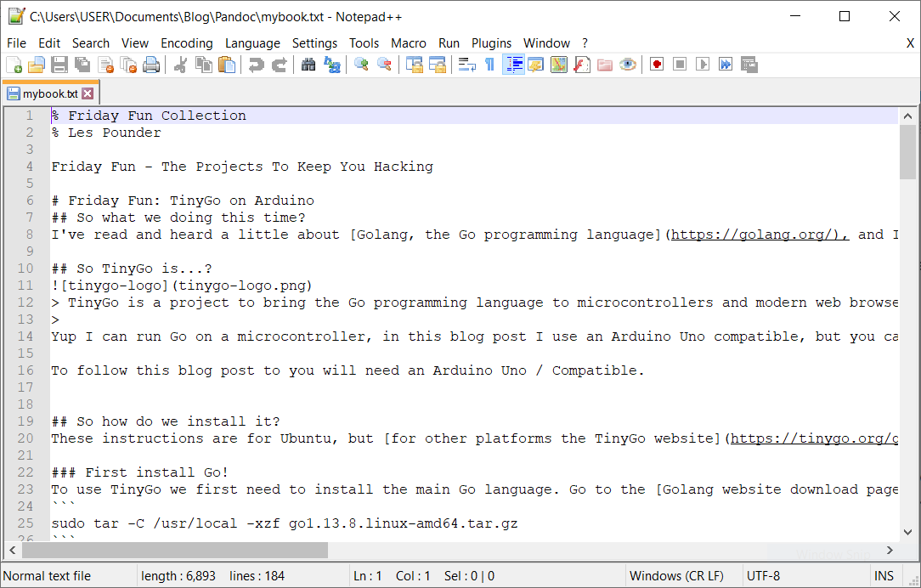Viewport: 921px width, 588px height.
Task: Cut selection using scissors icon
Action: point(180,65)
